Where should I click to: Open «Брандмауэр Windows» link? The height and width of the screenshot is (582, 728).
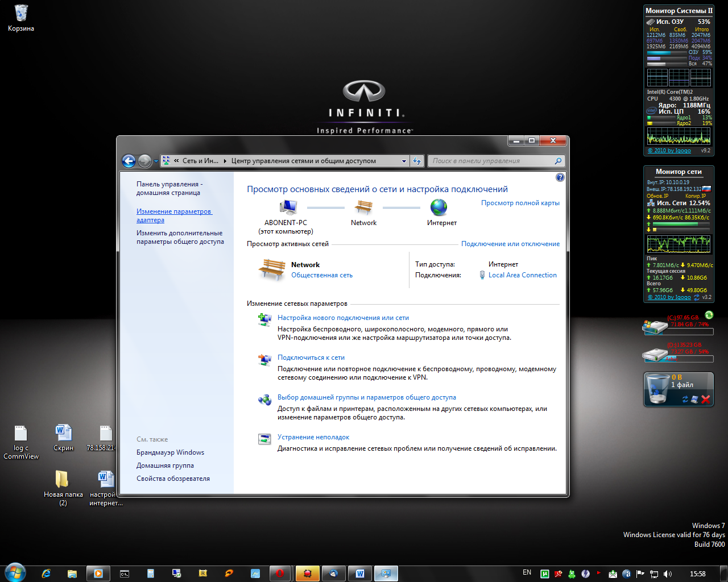(170, 452)
